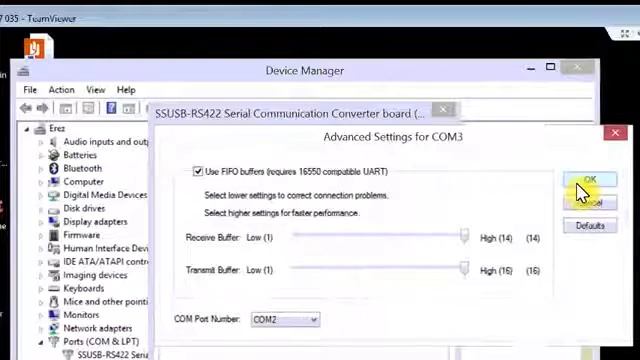Expand Audio inputs and outputs node

click(x=41, y=142)
